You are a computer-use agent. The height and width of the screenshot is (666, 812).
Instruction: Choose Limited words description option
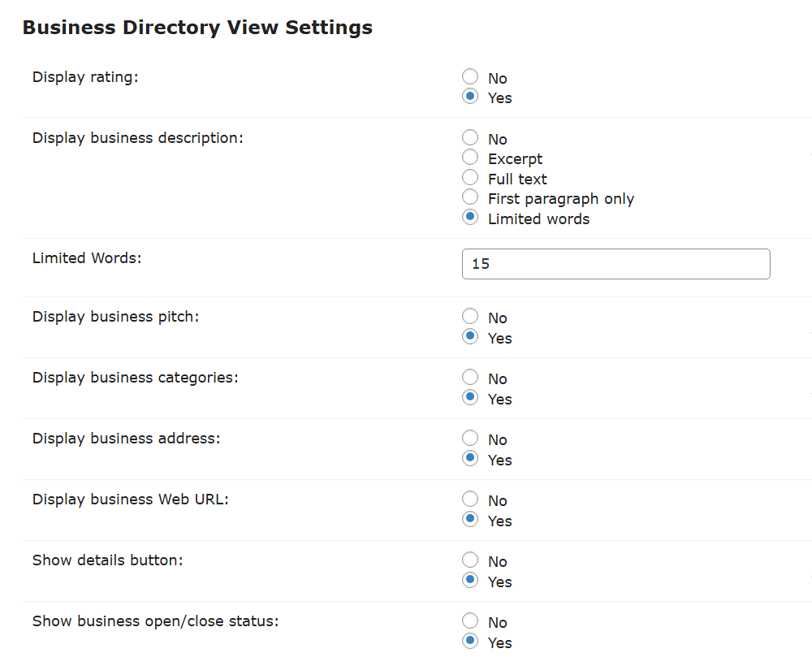[470, 218]
